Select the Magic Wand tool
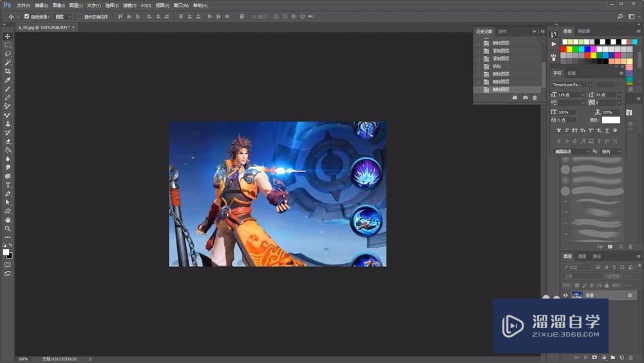Image resolution: width=644 pixels, height=363 pixels. point(8,63)
